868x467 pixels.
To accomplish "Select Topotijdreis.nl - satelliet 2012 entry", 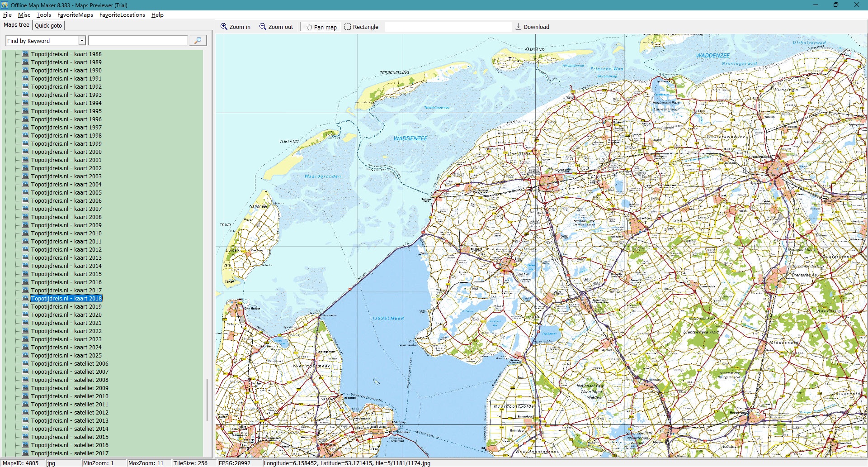I will (70, 412).
